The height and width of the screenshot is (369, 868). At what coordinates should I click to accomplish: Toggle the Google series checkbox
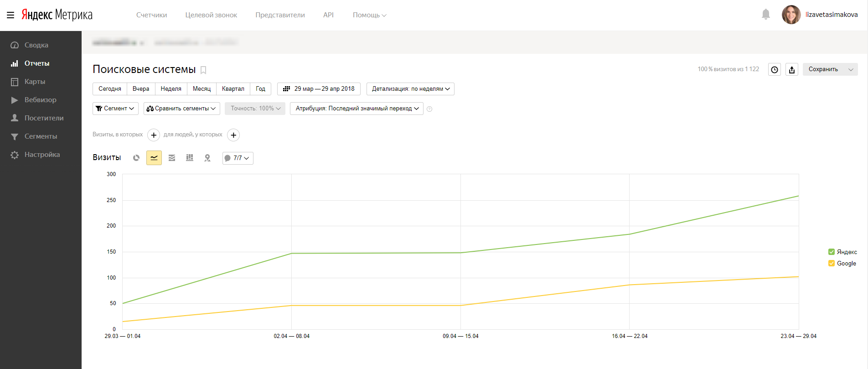(x=832, y=263)
